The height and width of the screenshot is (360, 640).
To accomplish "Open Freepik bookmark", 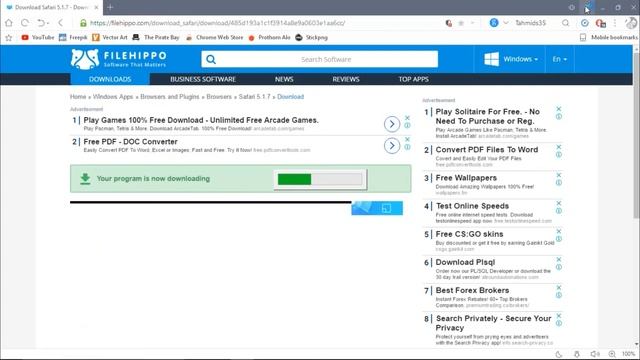I will tap(73, 38).
